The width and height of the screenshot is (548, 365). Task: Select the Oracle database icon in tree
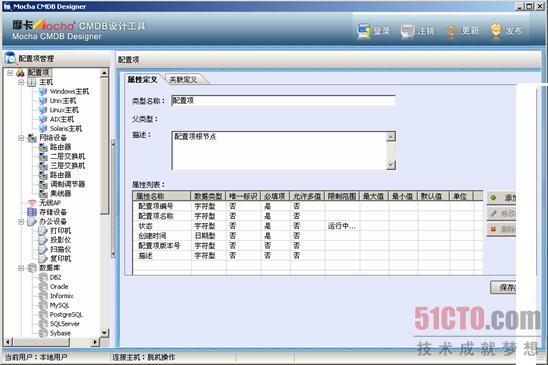[43, 286]
